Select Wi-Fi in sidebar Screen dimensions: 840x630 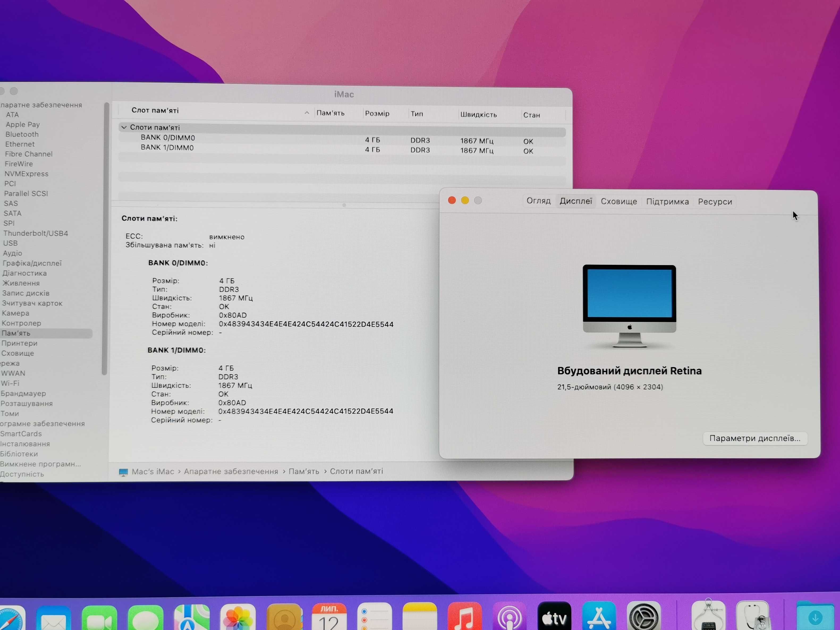[x=10, y=384]
